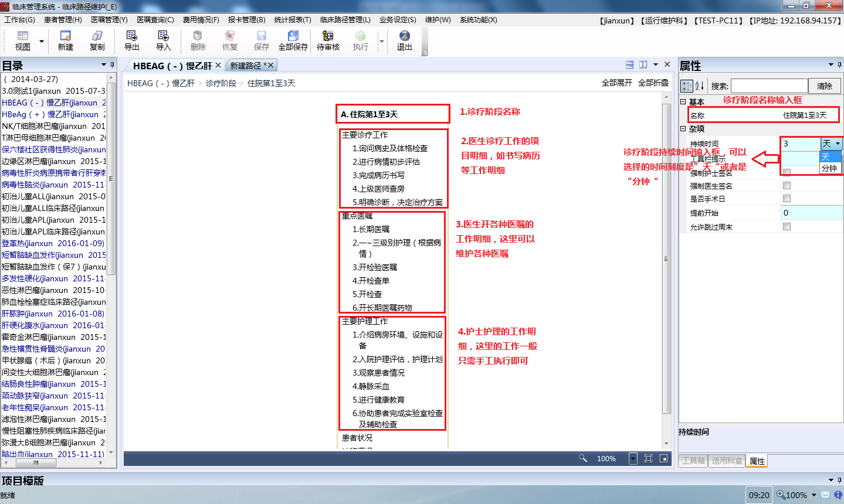The image size is (844, 504).
Task: Choose 分钟 from the unit dropdown list
Action: click(x=830, y=168)
